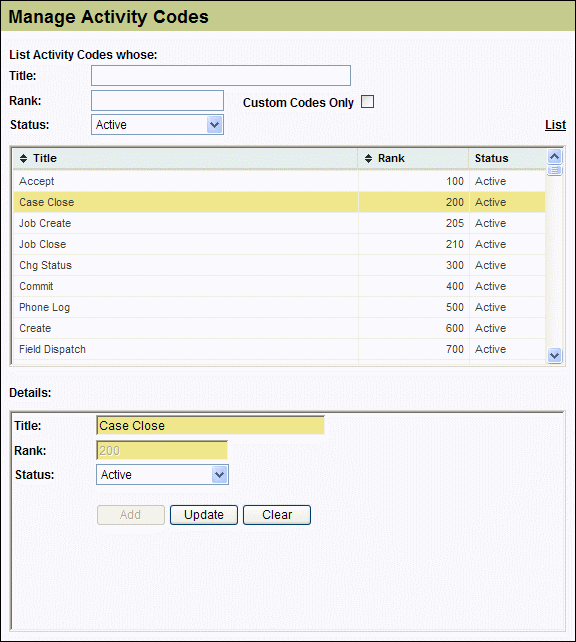Viewport: 576px width, 642px height.
Task: Select the Job Create row
Action: pyautogui.click(x=279, y=223)
